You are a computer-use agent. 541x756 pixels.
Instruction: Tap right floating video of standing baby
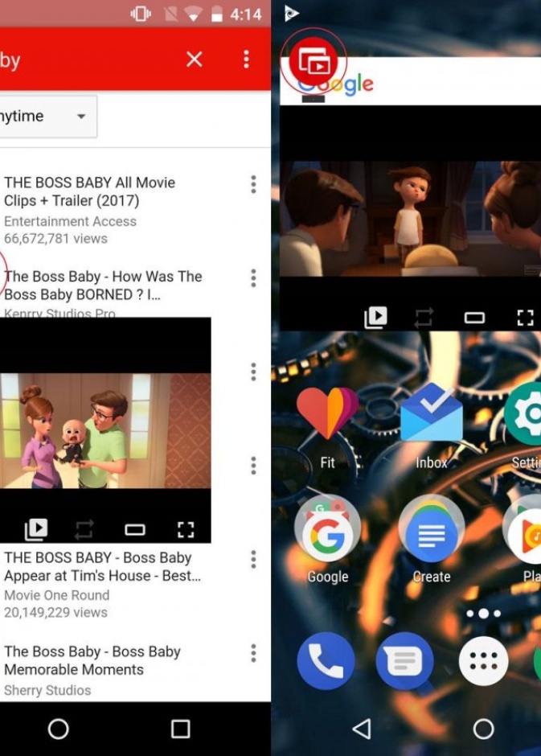(411, 219)
